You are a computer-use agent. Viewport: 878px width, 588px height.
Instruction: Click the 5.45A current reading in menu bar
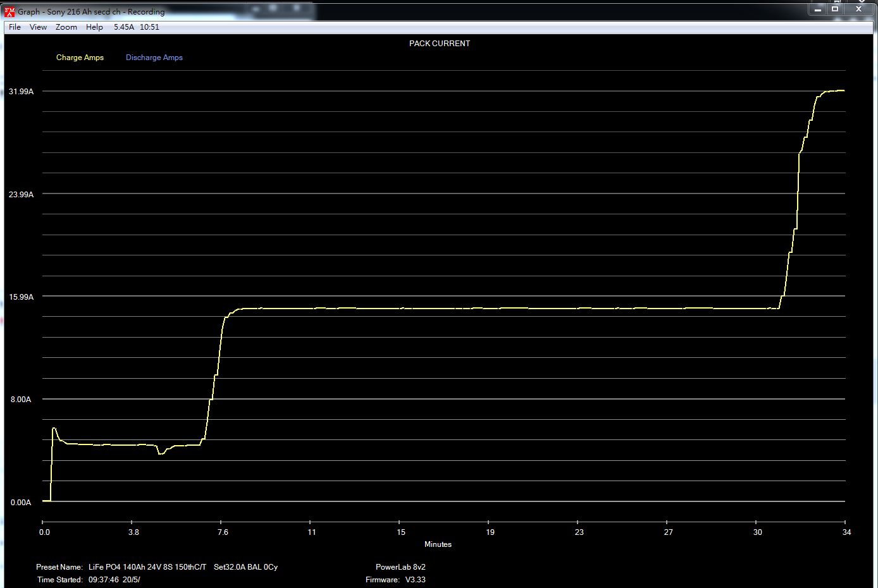[123, 27]
